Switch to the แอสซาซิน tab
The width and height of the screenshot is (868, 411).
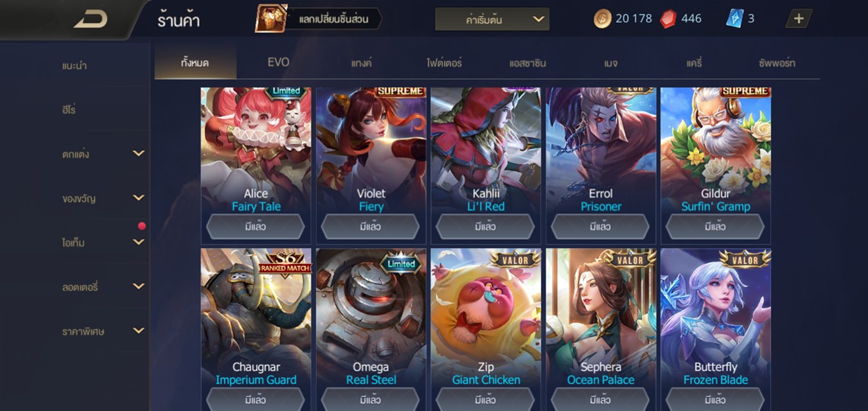coord(527,63)
